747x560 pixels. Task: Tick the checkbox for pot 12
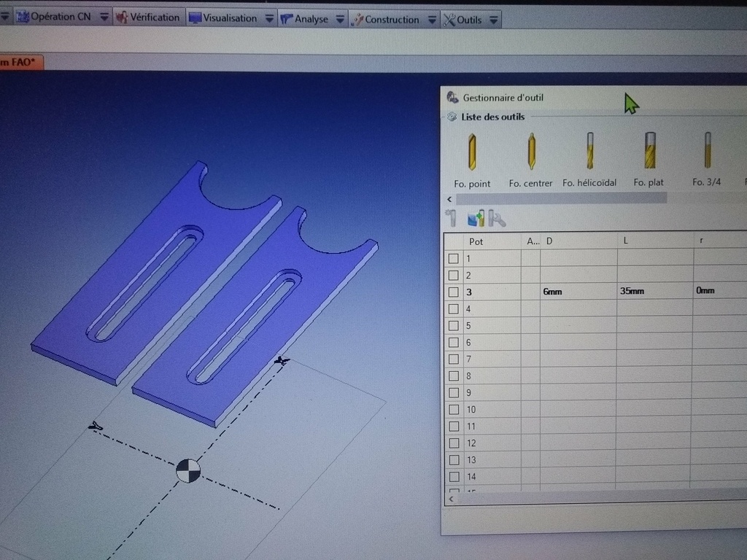(454, 443)
